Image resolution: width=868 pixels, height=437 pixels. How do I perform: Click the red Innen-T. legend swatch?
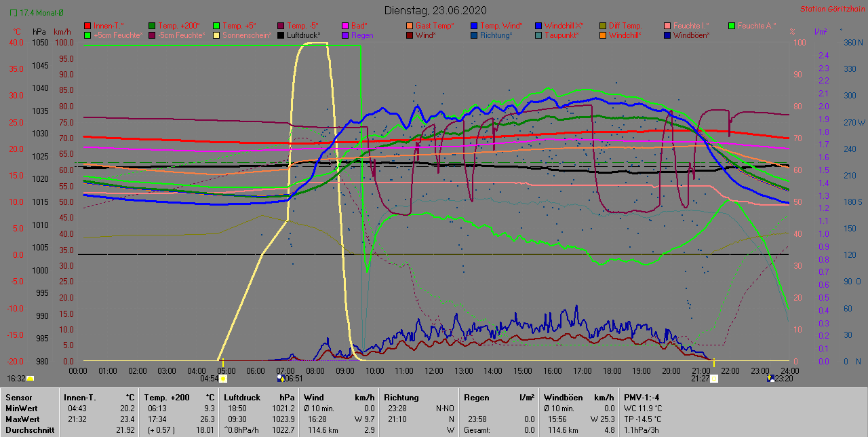[x=87, y=26]
